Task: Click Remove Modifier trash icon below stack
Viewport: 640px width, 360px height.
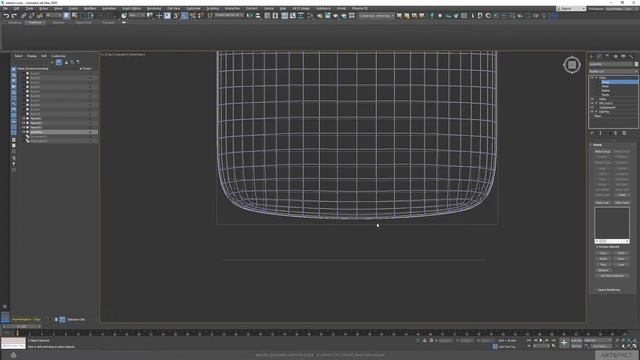Action: tap(616, 133)
